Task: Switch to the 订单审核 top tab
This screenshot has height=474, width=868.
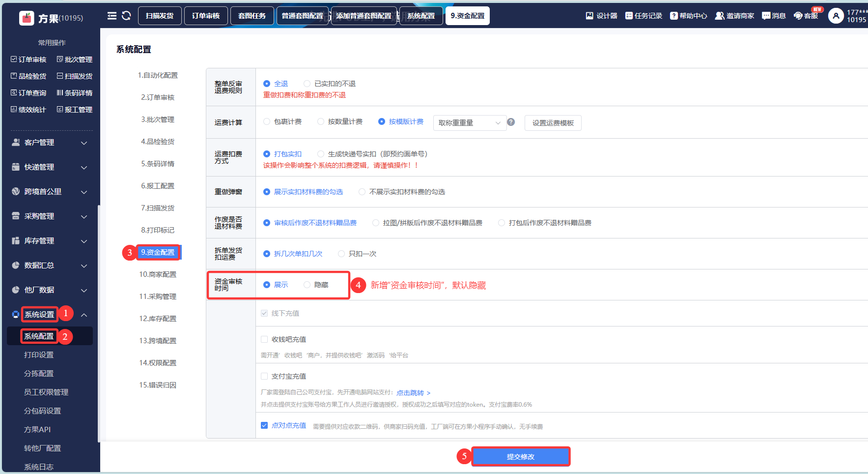Action: [206, 16]
